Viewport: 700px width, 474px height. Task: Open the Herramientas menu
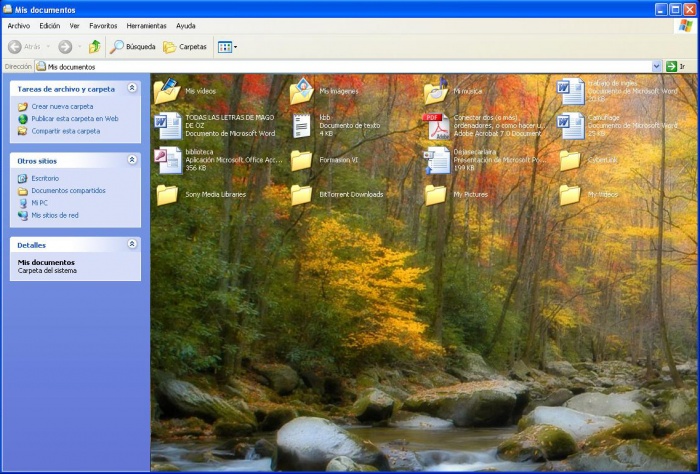pos(146,26)
